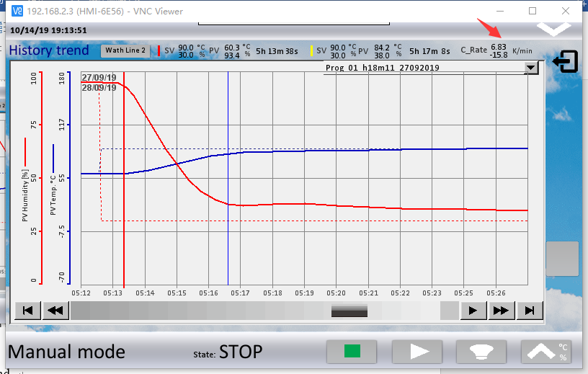Fast rewind the trend timeline
This screenshot has width=588, height=374.
pyautogui.click(x=55, y=311)
